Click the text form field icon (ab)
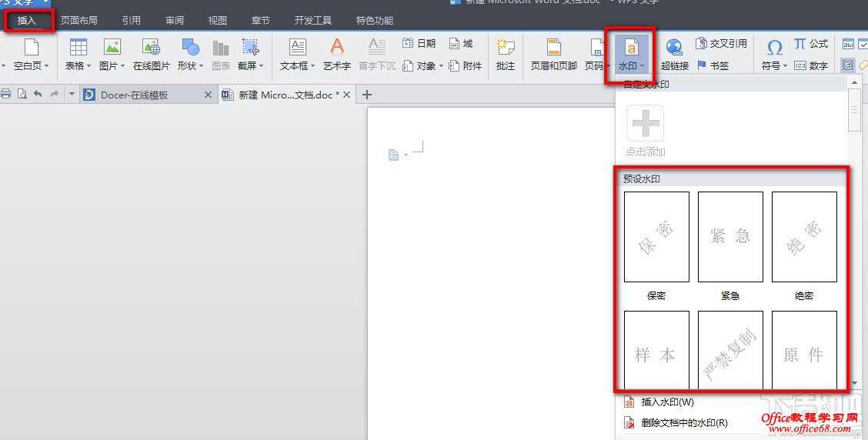Image resolution: width=868 pixels, height=440 pixels. [x=847, y=44]
